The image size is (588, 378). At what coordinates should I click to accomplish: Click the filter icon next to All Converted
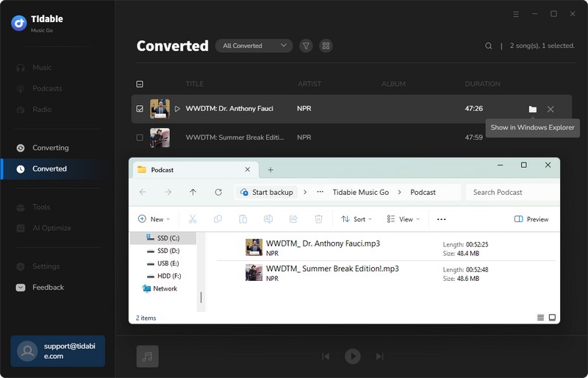click(x=306, y=46)
